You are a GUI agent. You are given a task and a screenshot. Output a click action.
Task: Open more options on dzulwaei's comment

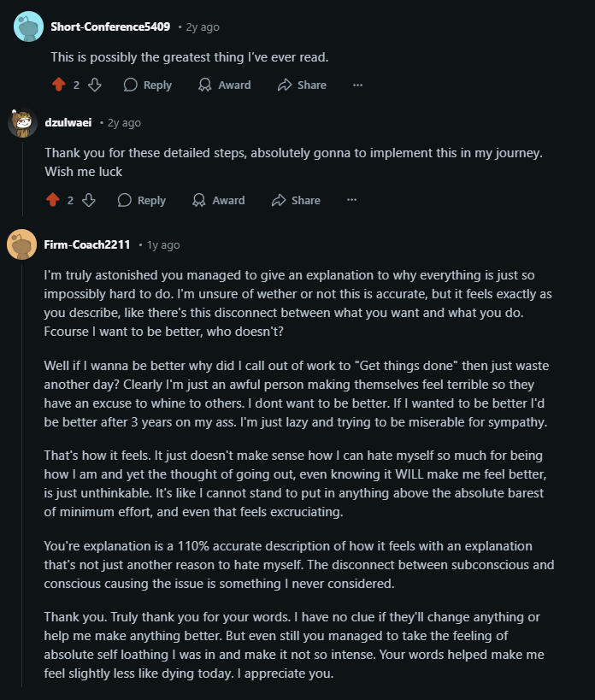coord(351,200)
